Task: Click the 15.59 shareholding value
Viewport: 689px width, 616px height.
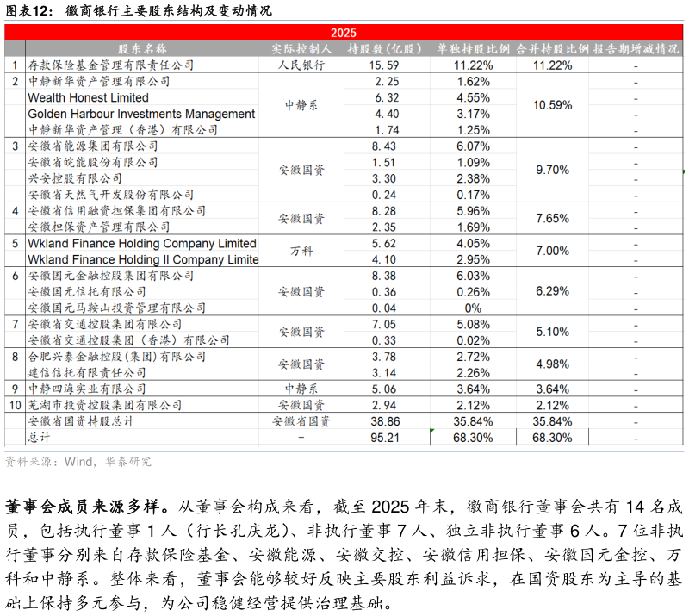Action: pyautogui.click(x=384, y=65)
